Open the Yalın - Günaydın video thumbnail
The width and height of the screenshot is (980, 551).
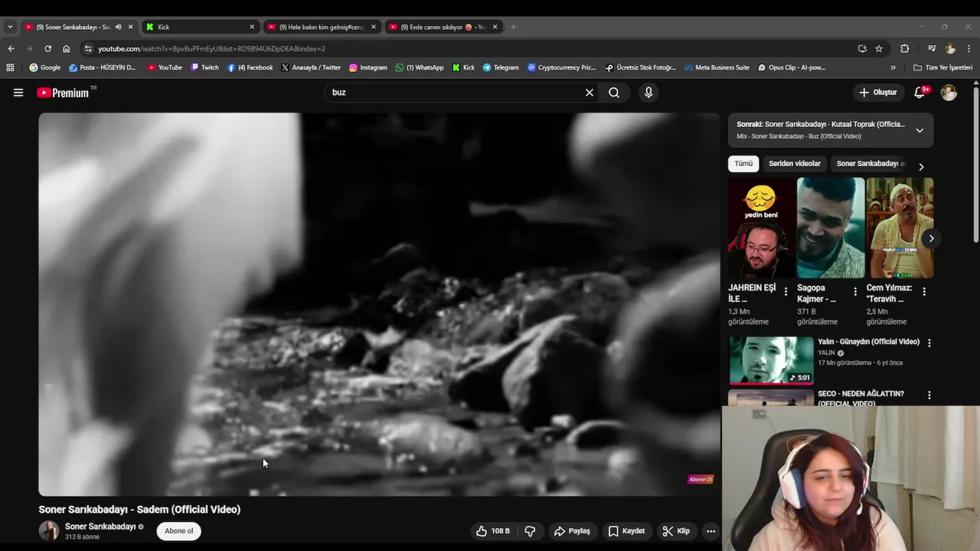tap(771, 360)
